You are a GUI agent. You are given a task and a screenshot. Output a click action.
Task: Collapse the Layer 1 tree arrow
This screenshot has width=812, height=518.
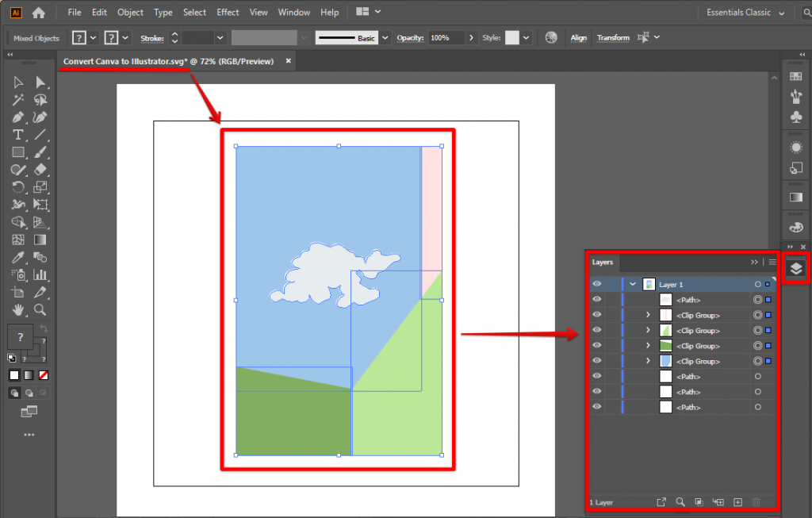(632, 284)
